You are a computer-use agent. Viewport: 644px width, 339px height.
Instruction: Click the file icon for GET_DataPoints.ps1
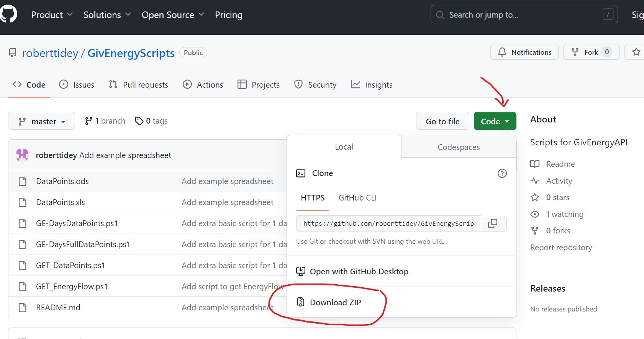(23, 265)
